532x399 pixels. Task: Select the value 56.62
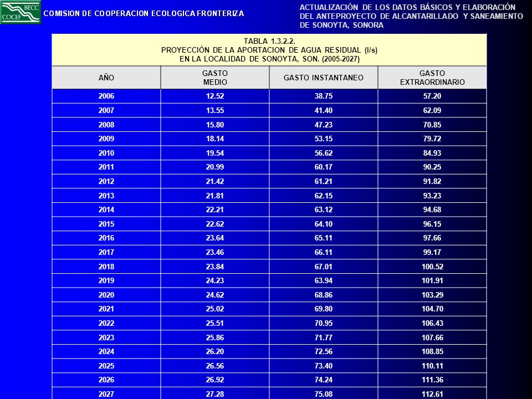pos(323,153)
